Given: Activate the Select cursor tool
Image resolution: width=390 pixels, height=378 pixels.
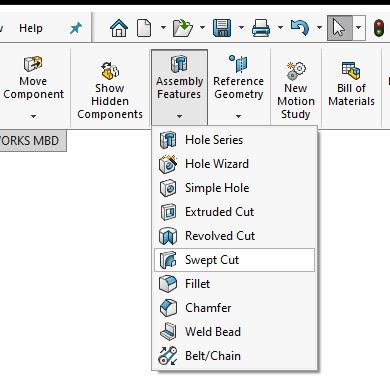Looking at the screenshot, I should 339,28.
